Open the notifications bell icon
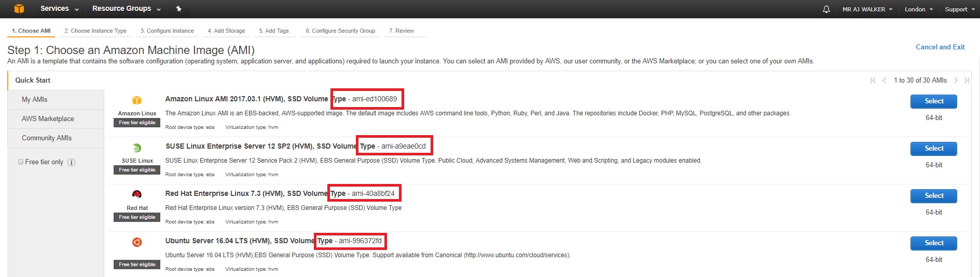This screenshot has width=980, height=277. tap(826, 9)
